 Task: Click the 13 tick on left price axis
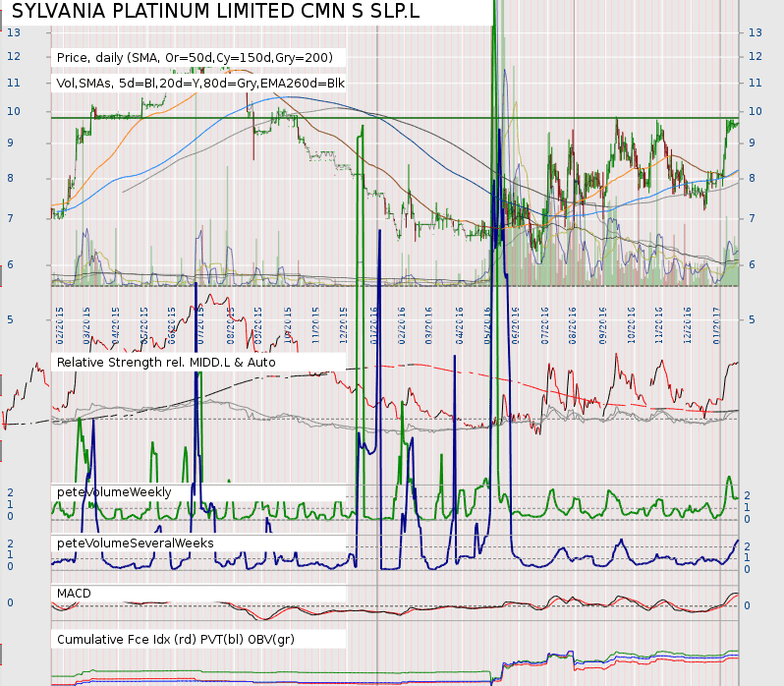pyautogui.click(x=14, y=32)
